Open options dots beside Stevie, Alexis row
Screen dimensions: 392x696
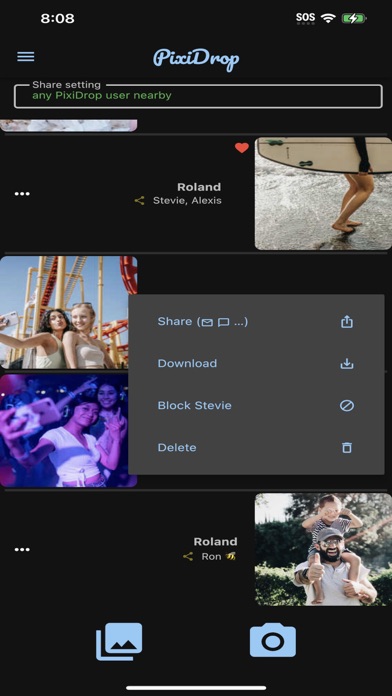pyautogui.click(x=22, y=194)
